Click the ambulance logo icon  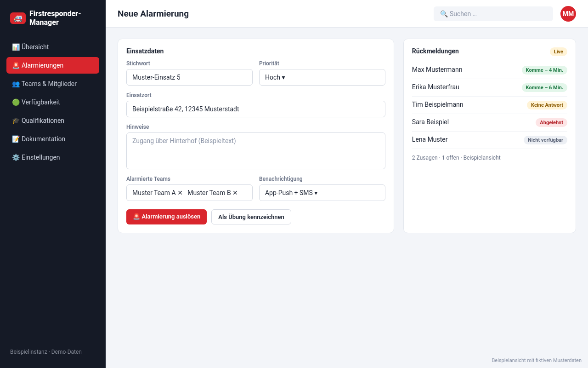[18, 18]
